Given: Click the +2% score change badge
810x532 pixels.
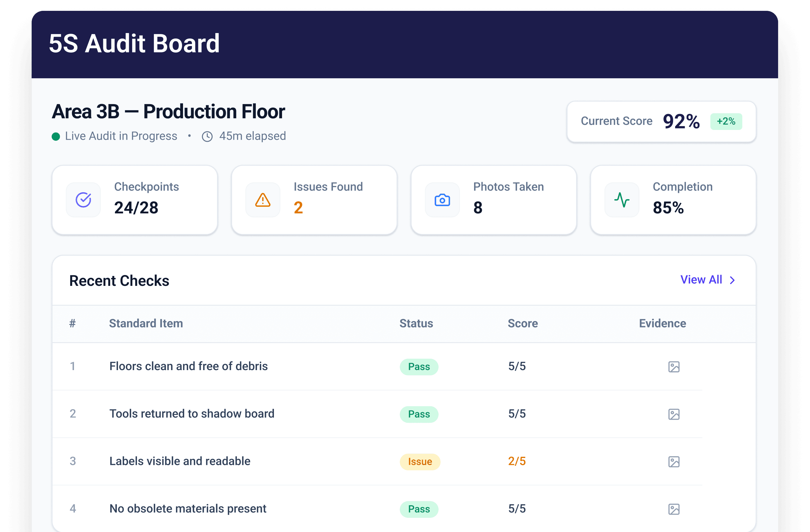Looking at the screenshot, I should point(726,122).
